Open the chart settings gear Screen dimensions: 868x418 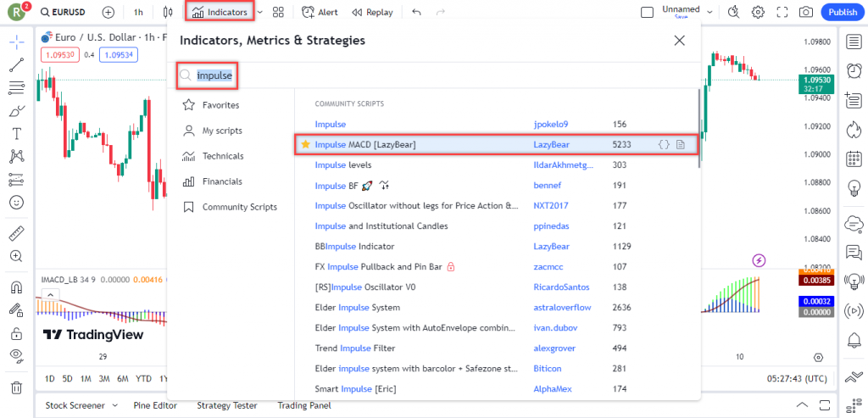(x=758, y=12)
